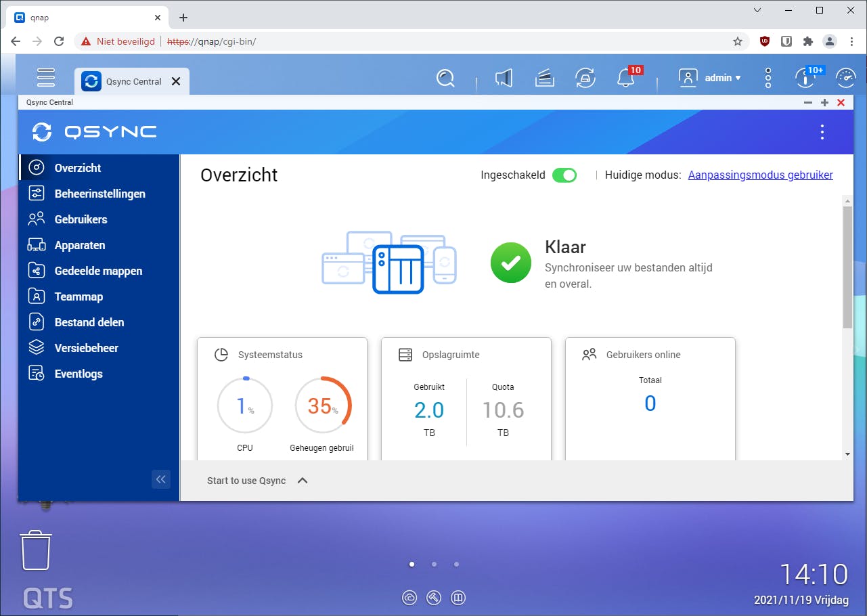The image size is (867, 616).
Task: Disable the Ingeschakeld toggle in Overzicht
Action: pos(564,175)
